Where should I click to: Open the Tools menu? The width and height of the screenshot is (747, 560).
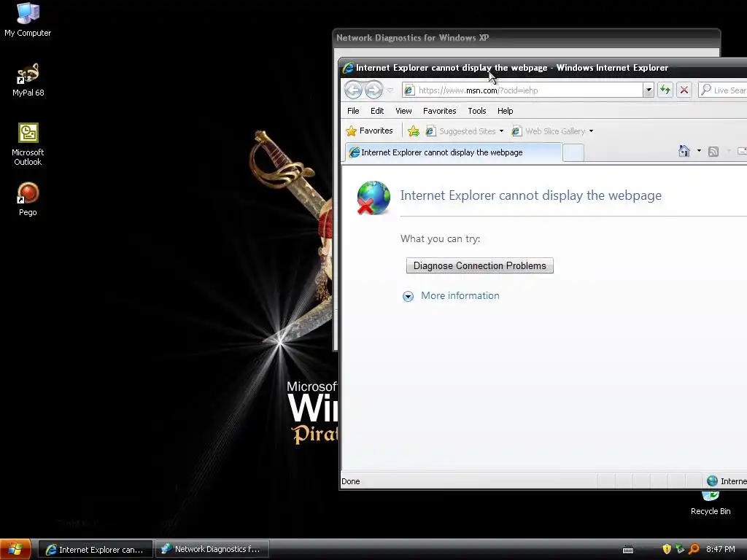click(x=477, y=111)
